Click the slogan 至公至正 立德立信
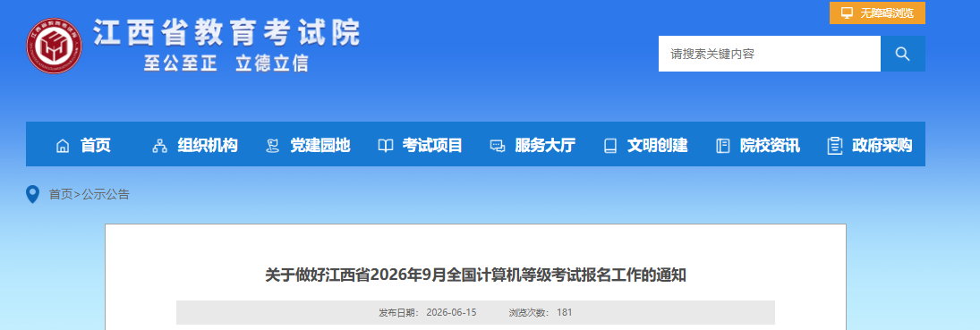 [x=226, y=63]
